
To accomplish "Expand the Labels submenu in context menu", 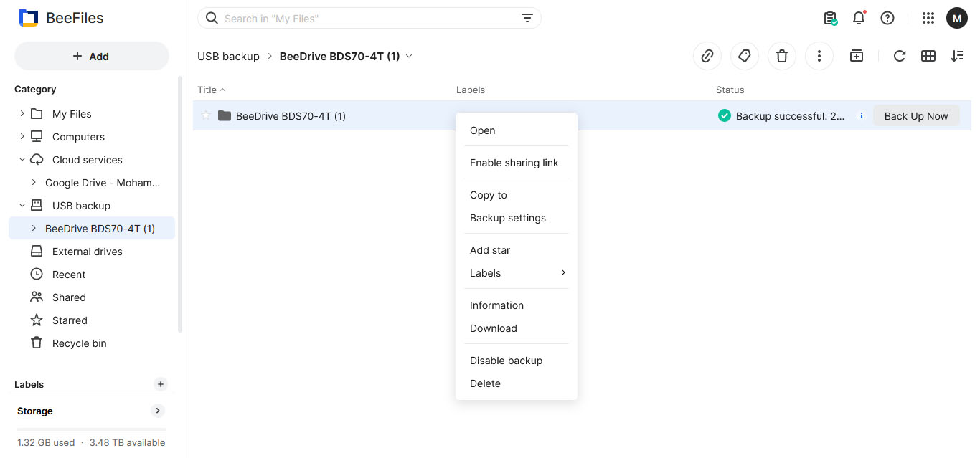I will [x=517, y=273].
